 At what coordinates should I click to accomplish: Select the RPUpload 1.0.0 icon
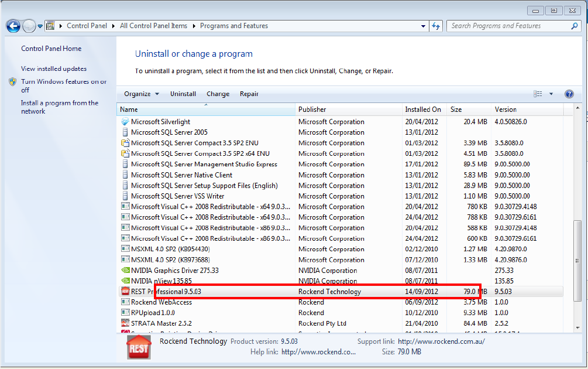[125, 312]
